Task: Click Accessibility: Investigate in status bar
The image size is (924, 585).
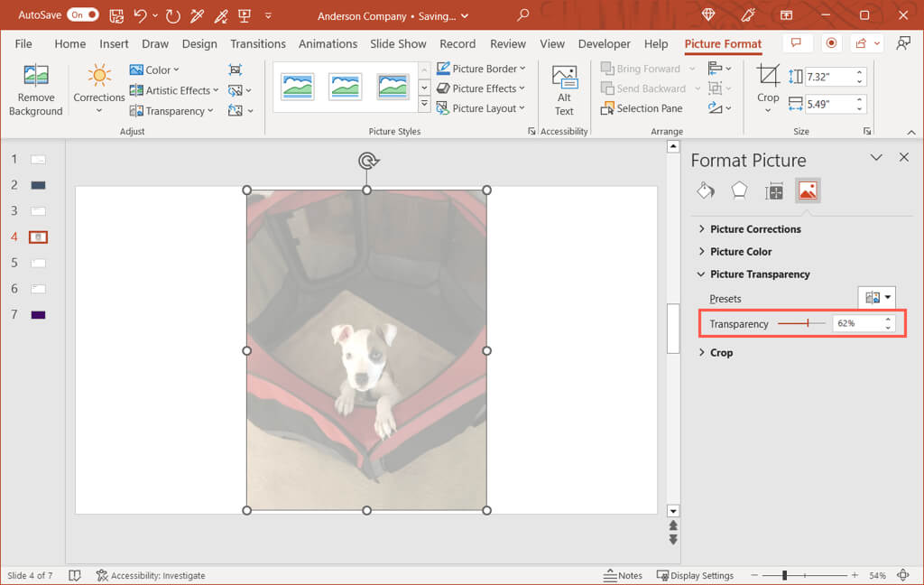Action: click(x=152, y=575)
